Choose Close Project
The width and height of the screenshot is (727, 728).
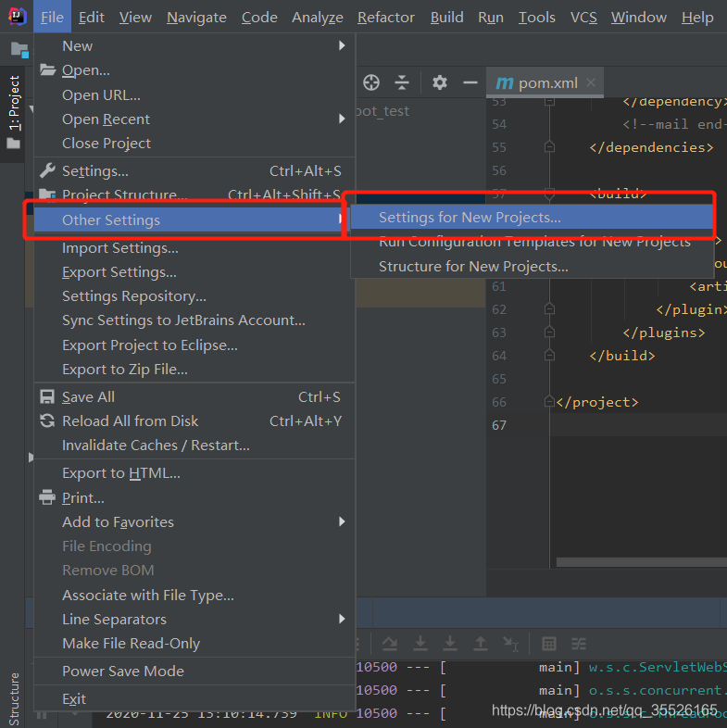(194, 144)
